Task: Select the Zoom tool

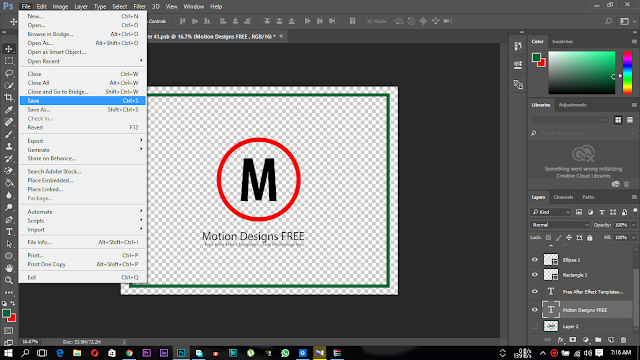Action: (x=9, y=280)
